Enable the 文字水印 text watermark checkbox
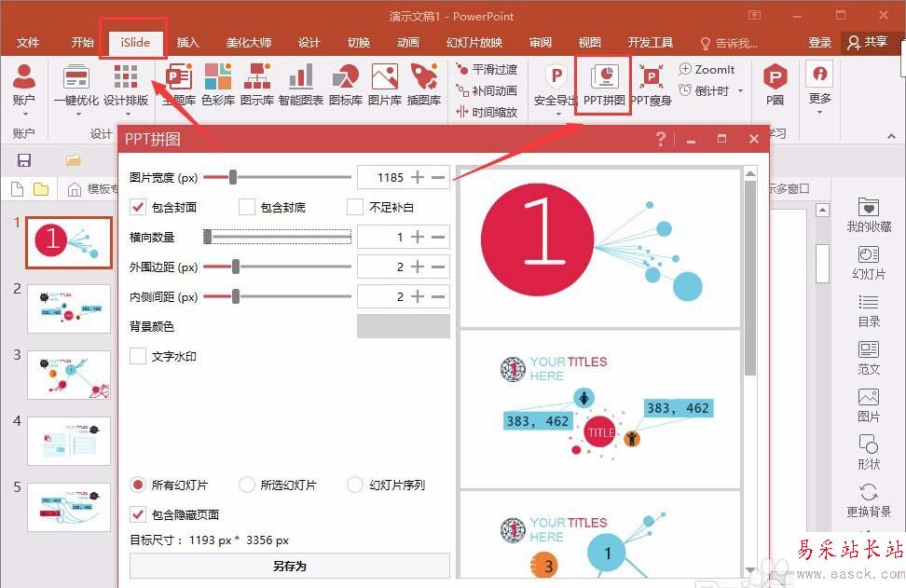The height and width of the screenshot is (588, 906). 138,356
